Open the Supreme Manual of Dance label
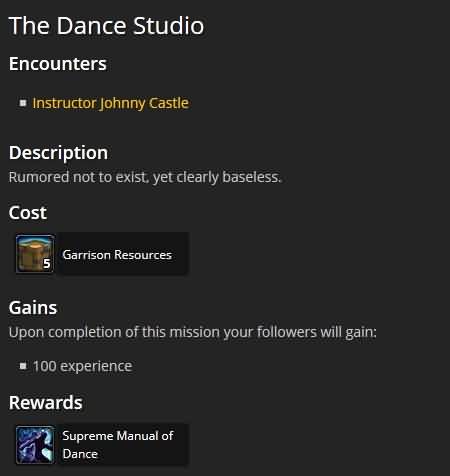Viewport: 450px width, 476px height. (118, 445)
